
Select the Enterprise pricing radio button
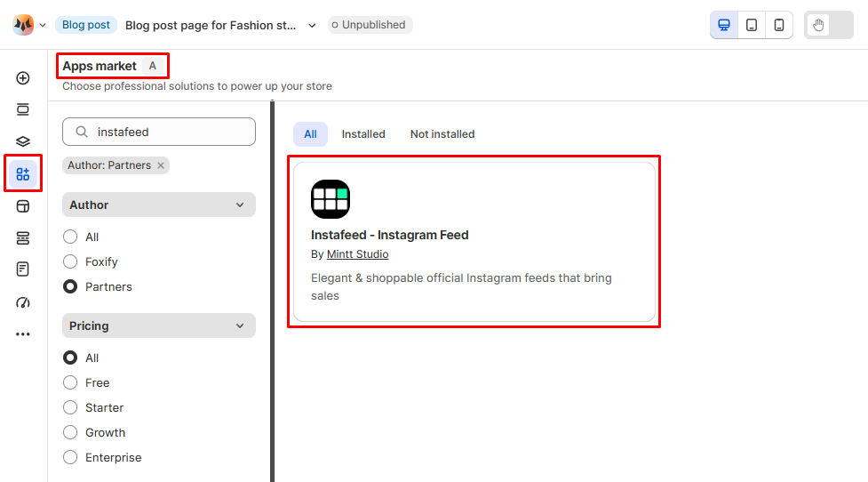tap(70, 457)
